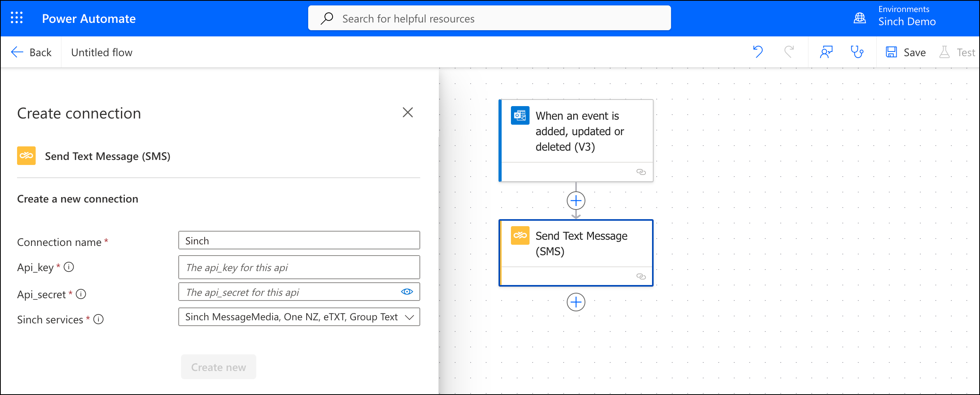
Task: Open the Api_key info tooltip
Action: click(x=69, y=266)
